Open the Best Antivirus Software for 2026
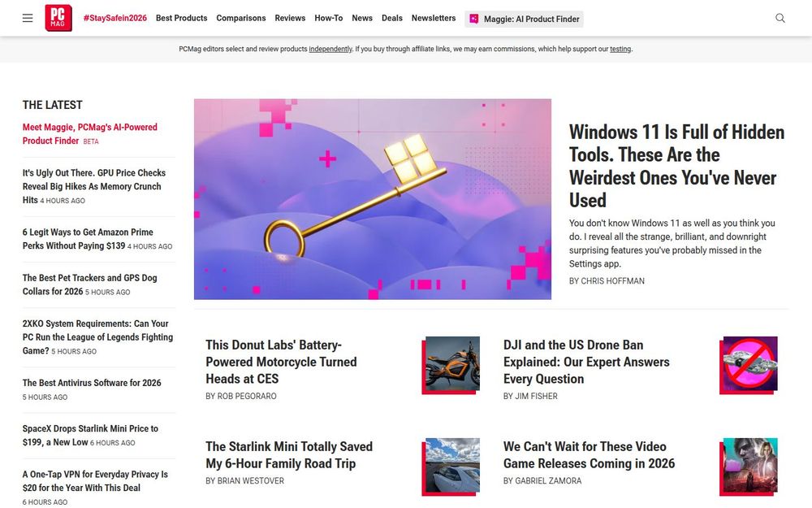Screen dimensions: 812x508 [92, 383]
